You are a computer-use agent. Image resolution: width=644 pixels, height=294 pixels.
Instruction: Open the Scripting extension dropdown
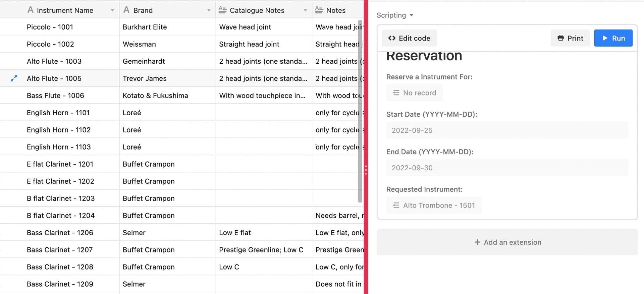(x=395, y=15)
